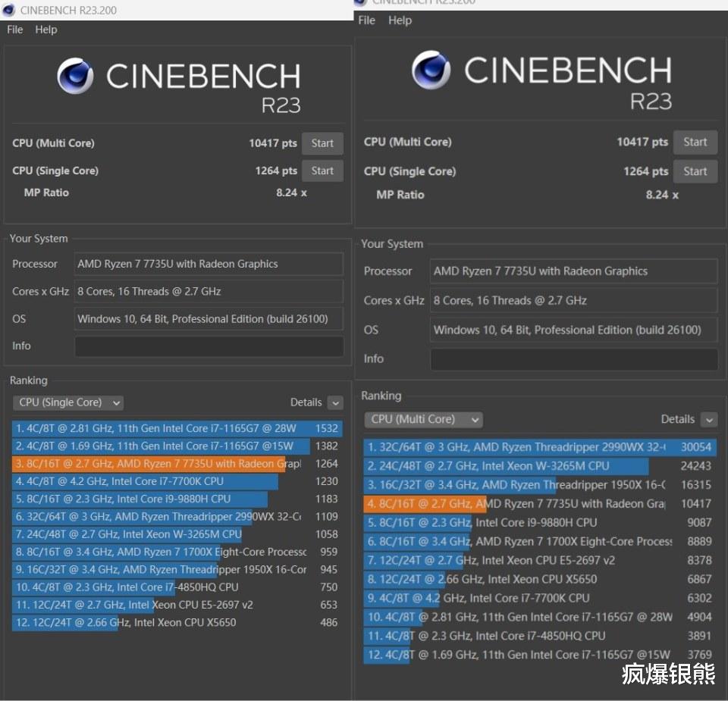Select the Core i7-4850HQ row scoring 3891
Viewport: 728px width, 701px height.
540,636
